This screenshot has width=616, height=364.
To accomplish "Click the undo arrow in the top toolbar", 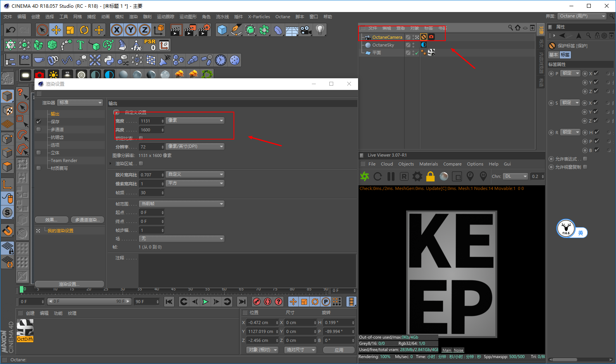I will click(x=11, y=30).
